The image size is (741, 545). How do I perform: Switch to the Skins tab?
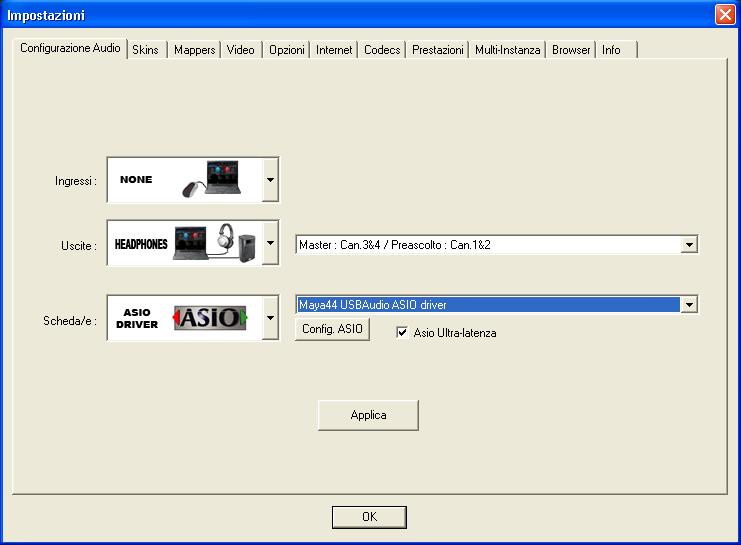point(145,50)
